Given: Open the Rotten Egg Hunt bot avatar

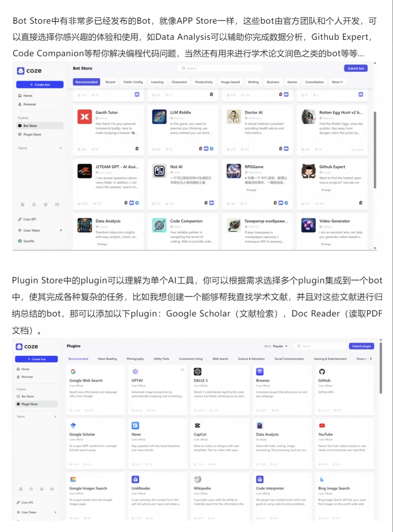Looking at the screenshot, I should click(309, 117).
